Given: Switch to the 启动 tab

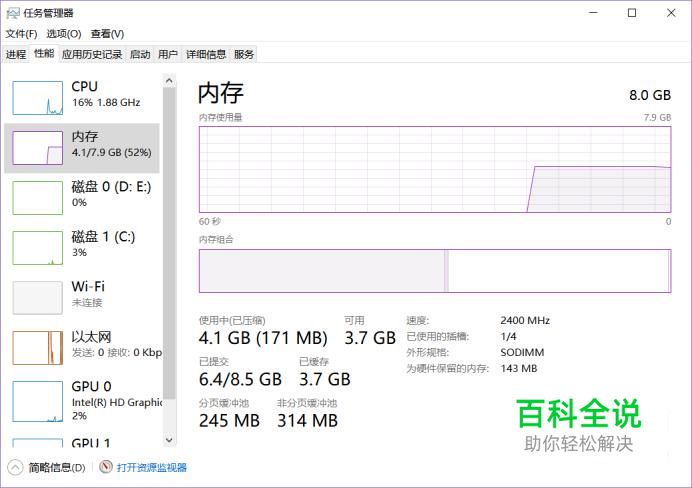Looking at the screenshot, I should [x=140, y=54].
